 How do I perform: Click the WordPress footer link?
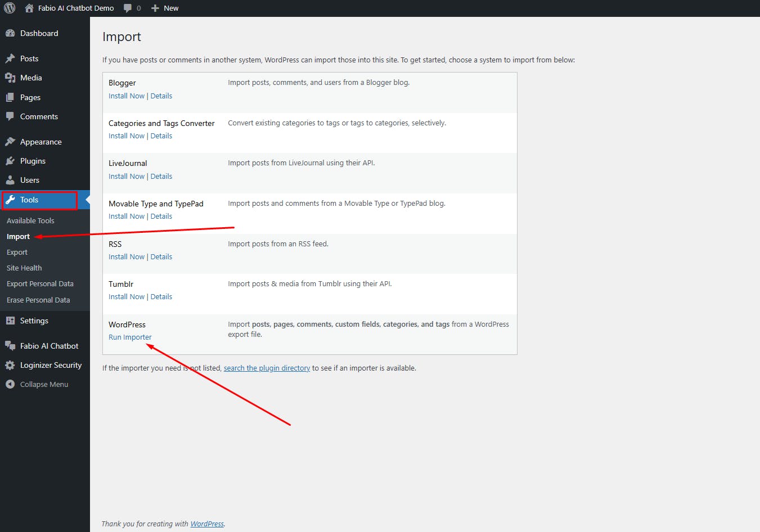click(x=207, y=524)
